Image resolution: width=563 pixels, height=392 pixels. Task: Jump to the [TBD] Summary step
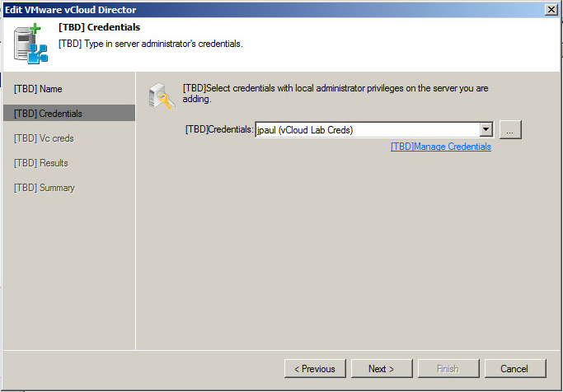pos(45,188)
